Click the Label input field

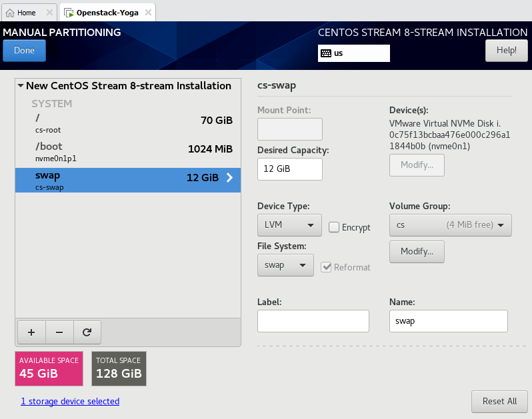click(313, 321)
